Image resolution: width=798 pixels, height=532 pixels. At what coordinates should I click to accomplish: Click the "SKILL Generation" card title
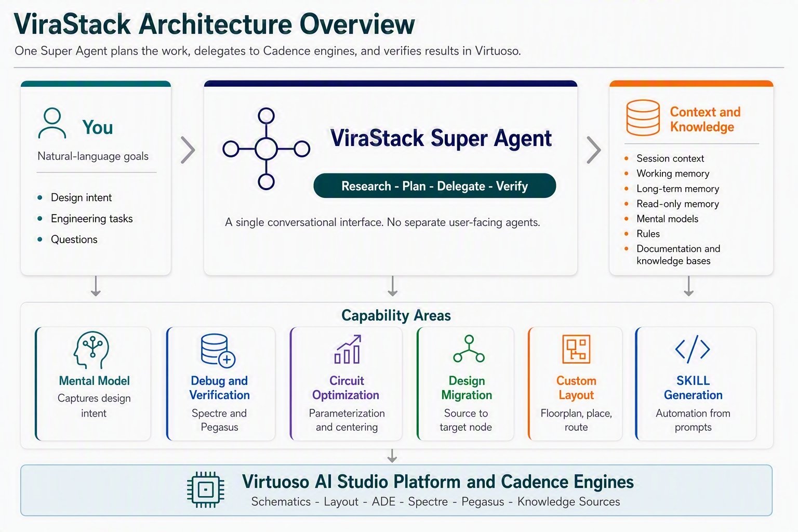(x=693, y=388)
